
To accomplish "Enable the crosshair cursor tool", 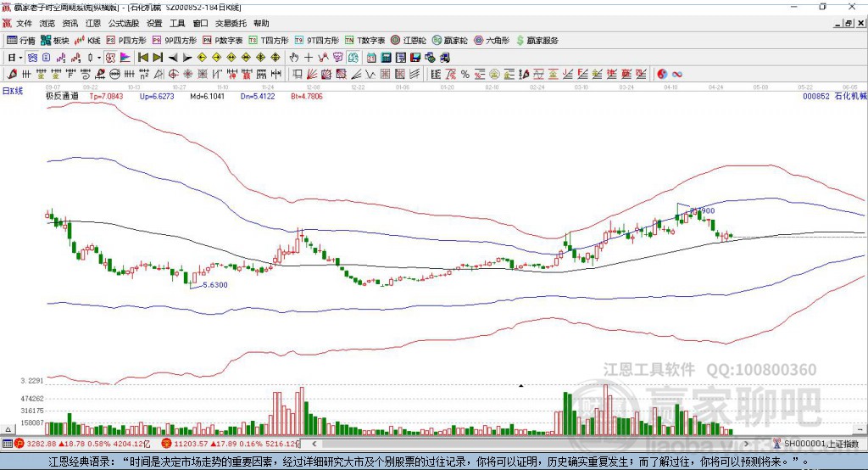I will 309,58.
